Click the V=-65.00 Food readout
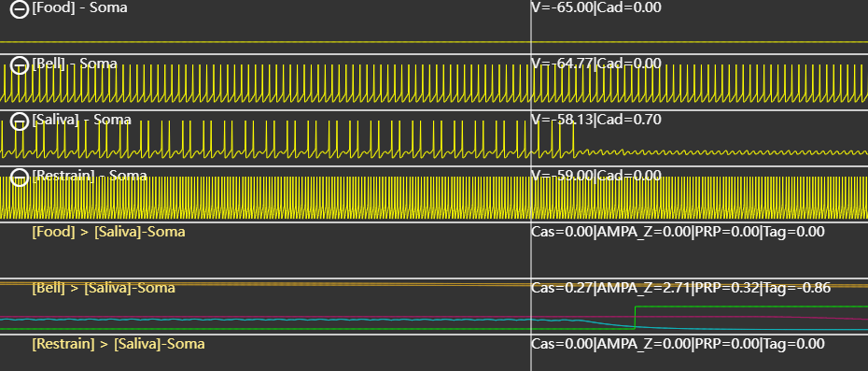This screenshot has width=868, height=371. coord(595,7)
